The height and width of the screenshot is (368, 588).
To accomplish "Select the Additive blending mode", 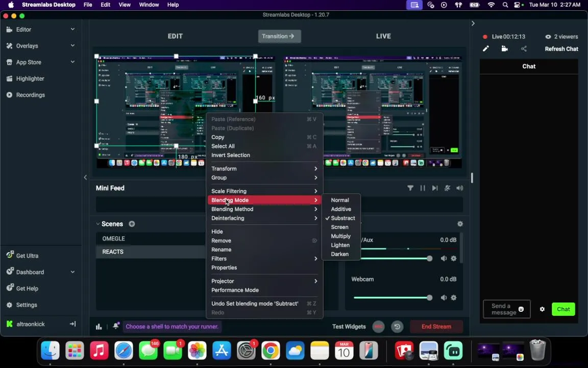I will tap(341, 209).
